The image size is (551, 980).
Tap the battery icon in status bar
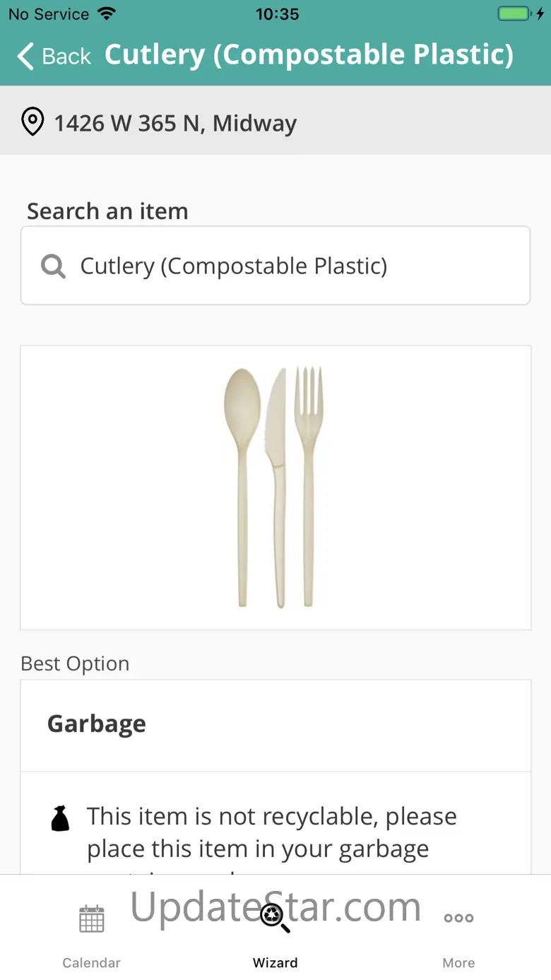tap(514, 14)
